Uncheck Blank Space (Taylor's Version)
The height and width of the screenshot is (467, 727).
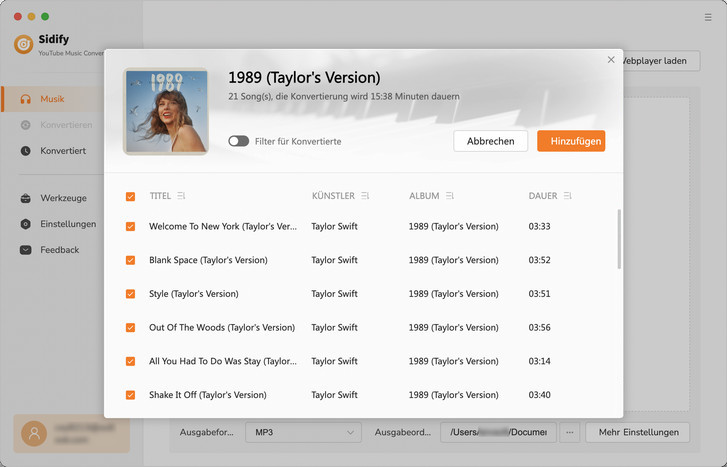click(x=130, y=260)
